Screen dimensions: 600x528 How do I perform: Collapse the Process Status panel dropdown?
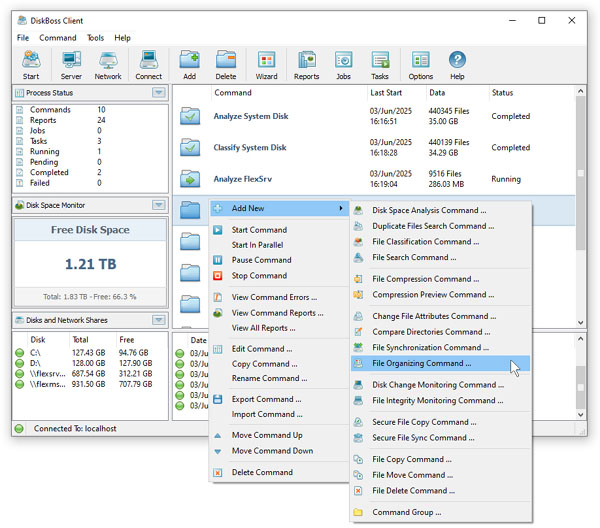[159, 93]
